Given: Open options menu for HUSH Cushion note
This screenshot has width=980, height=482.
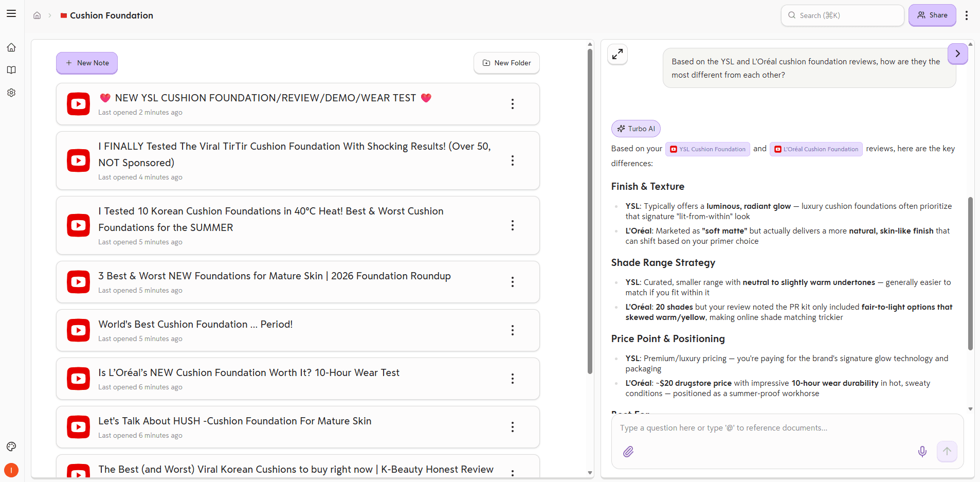Looking at the screenshot, I should coord(513,427).
